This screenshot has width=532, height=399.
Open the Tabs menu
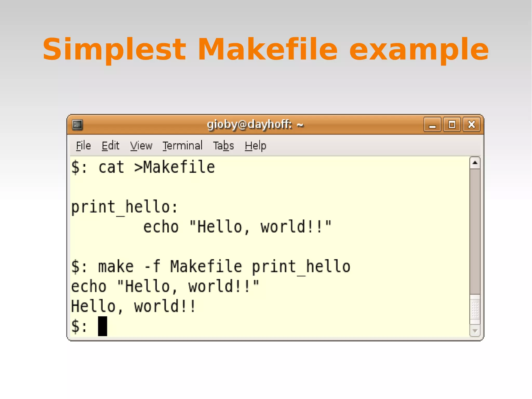point(223,146)
